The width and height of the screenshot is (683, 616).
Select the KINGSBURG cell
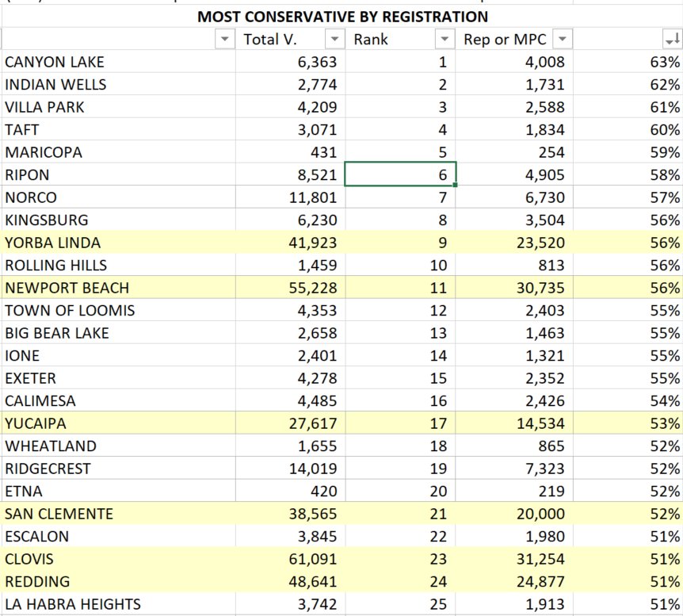119,220
